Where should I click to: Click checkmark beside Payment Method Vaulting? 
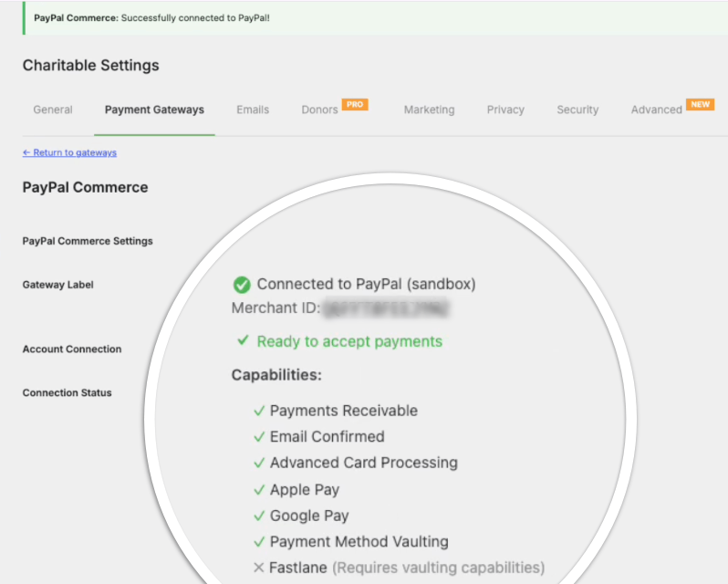pos(259,542)
